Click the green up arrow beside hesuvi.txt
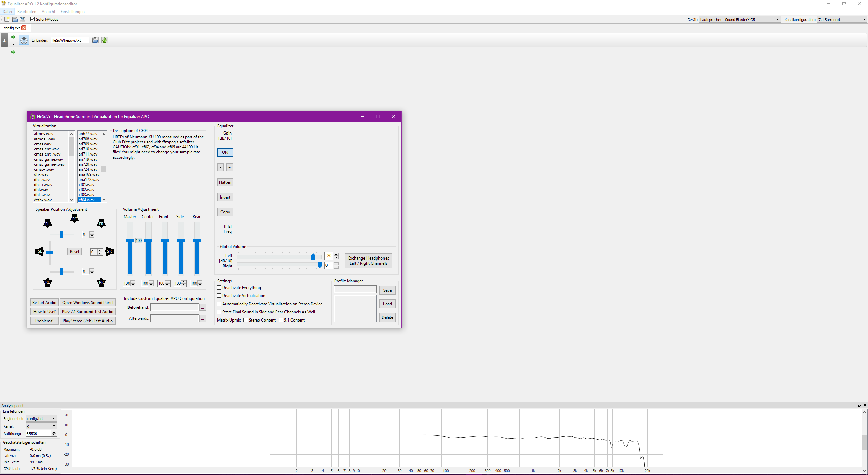 point(105,40)
